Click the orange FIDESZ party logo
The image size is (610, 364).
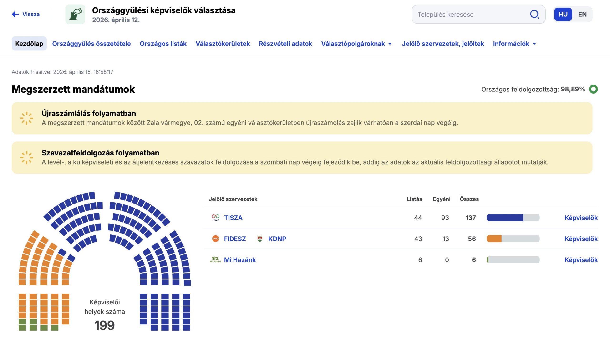215,239
